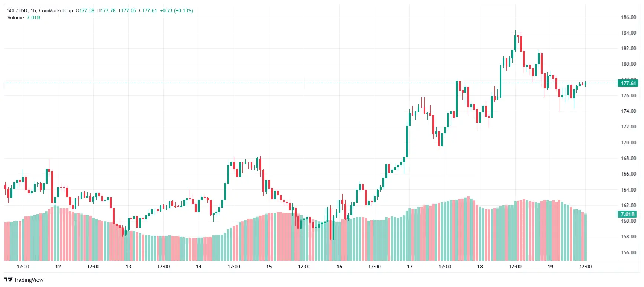Select date 16 on time axis
The width and height of the screenshot is (644, 287).
pyautogui.click(x=339, y=267)
